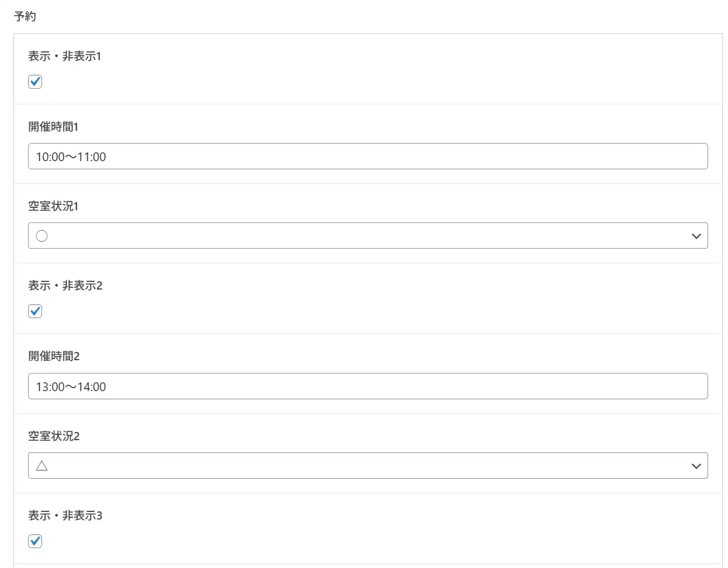728x568 pixels.
Task: Click the 13:00～14:00 time text
Action: point(71,387)
